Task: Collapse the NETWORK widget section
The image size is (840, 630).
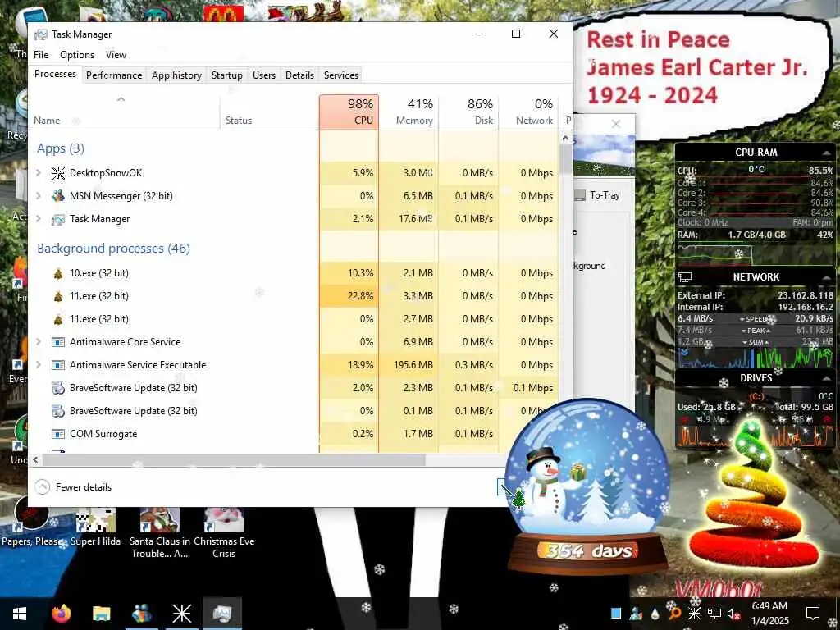Action: point(826,277)
